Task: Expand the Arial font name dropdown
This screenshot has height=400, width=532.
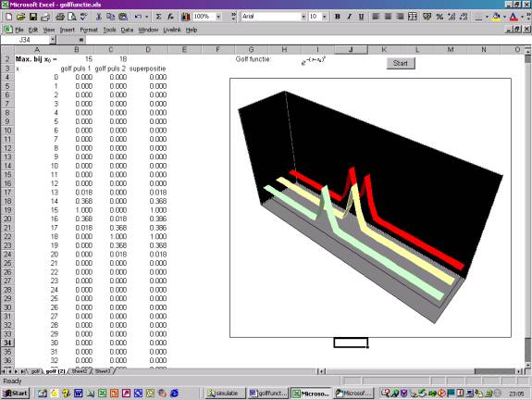Action: 303,17
